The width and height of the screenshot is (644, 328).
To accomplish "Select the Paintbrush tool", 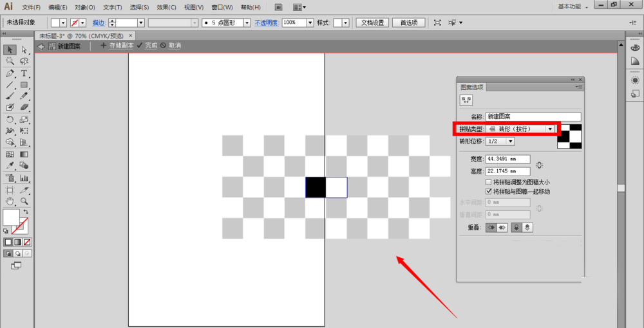I will (10, 96).
